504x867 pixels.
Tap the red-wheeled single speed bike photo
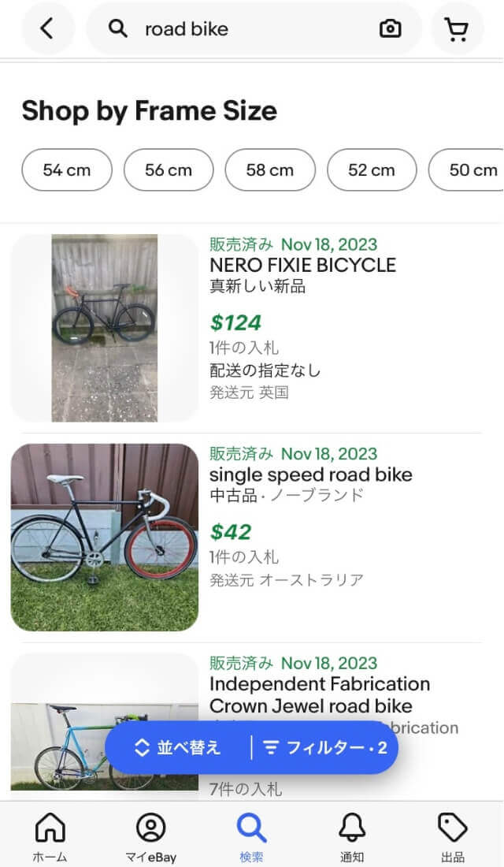pyautogui.click(x=105, y=538)
